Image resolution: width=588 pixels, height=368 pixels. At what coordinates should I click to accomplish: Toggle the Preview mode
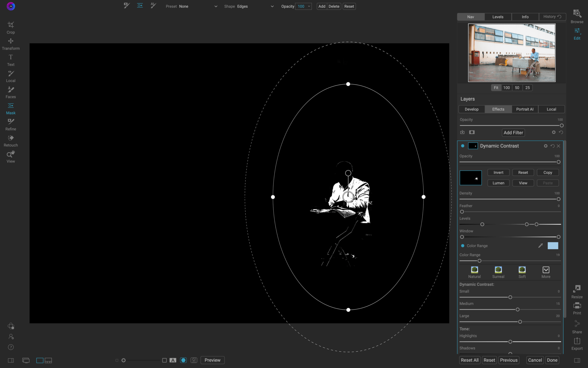[212, 360]
